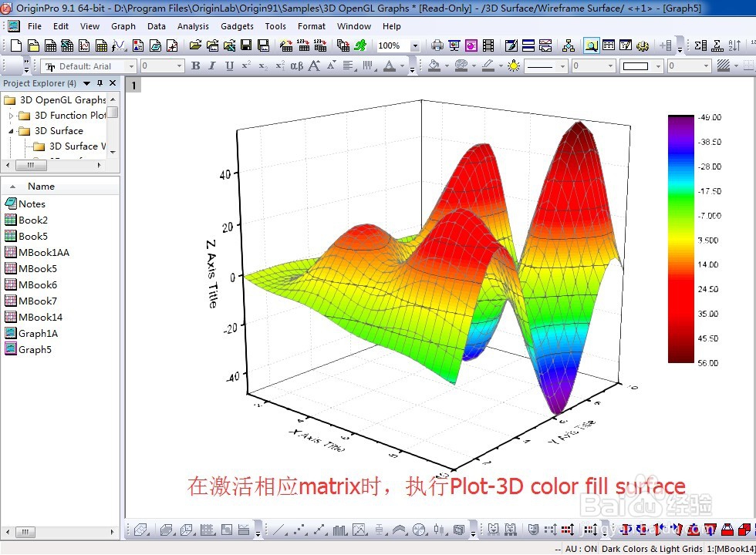Click the scatter plot icon

click(300, 530)
